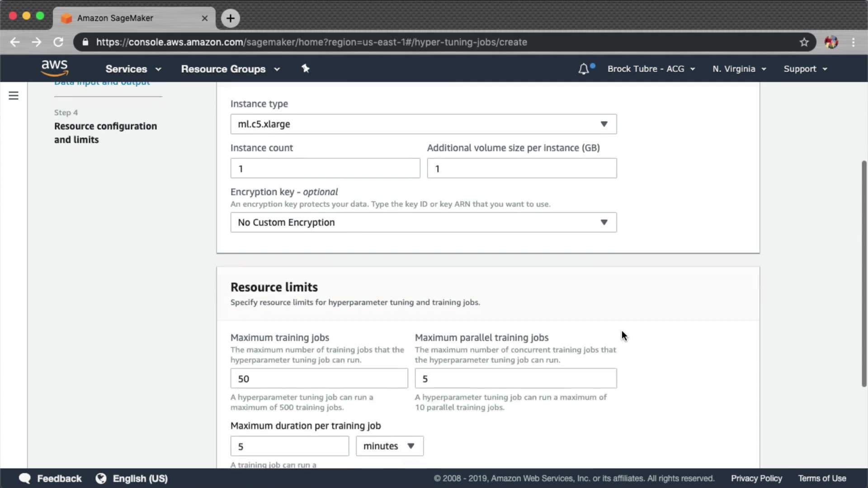Screen dimensions: 868x488
Task: Bookmark page with the star icon
Action: tap(804, 42)
